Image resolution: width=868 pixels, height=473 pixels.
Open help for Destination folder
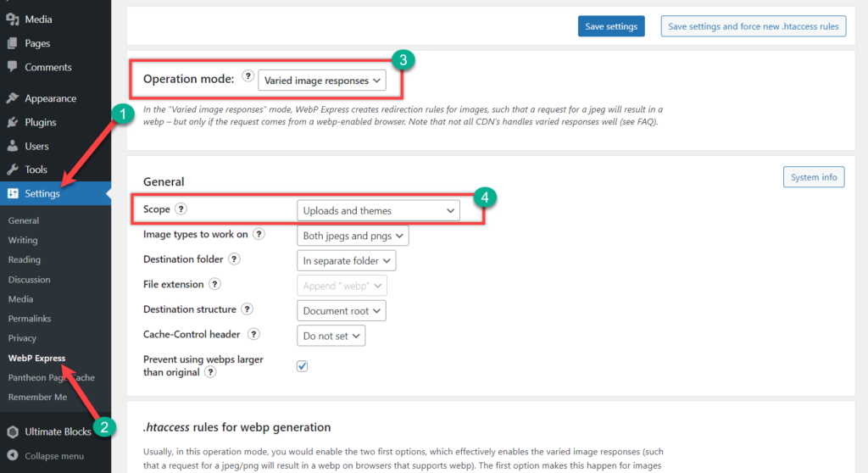pos(234,259)
